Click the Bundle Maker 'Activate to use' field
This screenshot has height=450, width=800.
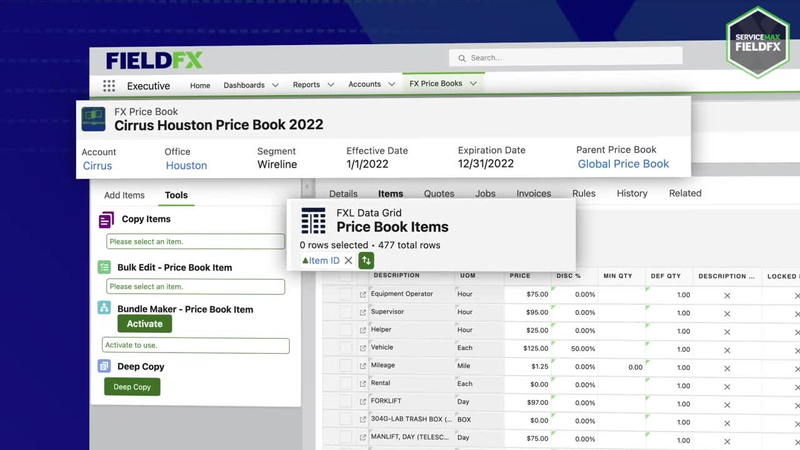[x=195, y=345]
